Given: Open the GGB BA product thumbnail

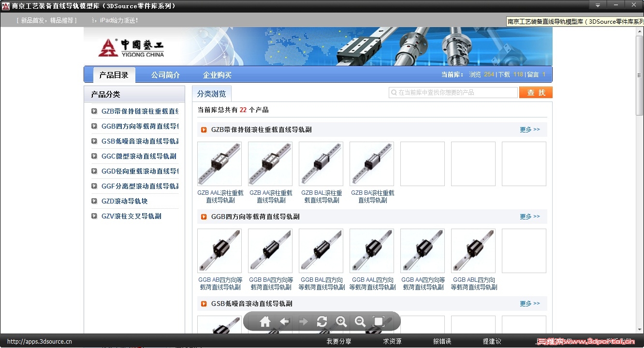Looking at the screenshot, I should coord(270,251).
